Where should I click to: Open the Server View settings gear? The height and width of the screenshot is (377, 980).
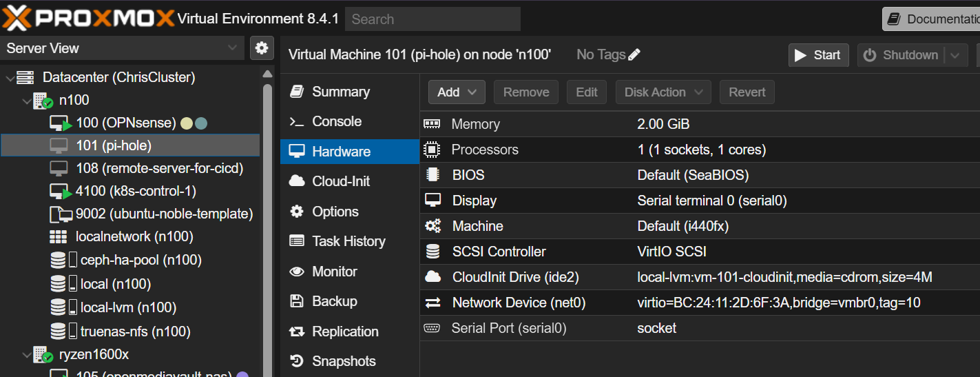(x=262, y=48)
